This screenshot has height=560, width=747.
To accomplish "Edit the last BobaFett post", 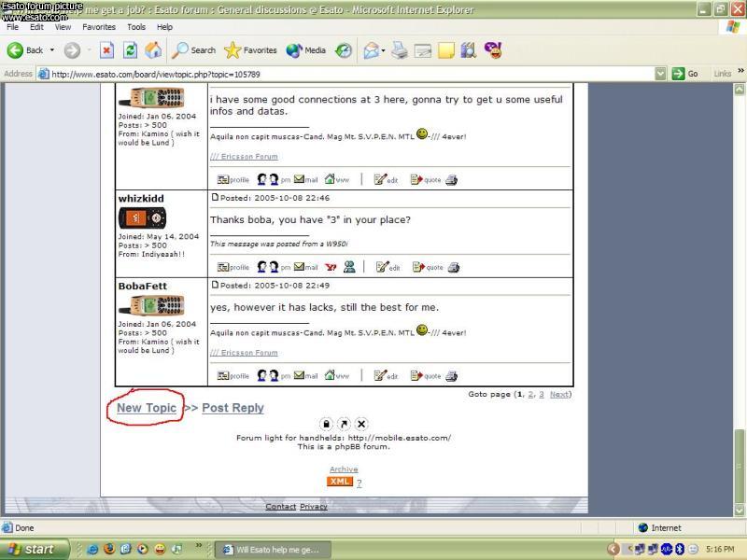I will click(386, 376).
